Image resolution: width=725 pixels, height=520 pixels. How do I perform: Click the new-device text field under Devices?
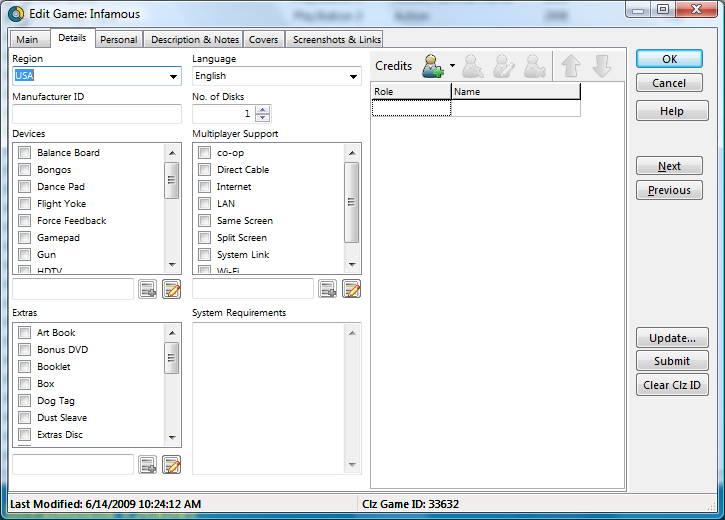pyautogui.click(x=73, y=289)
